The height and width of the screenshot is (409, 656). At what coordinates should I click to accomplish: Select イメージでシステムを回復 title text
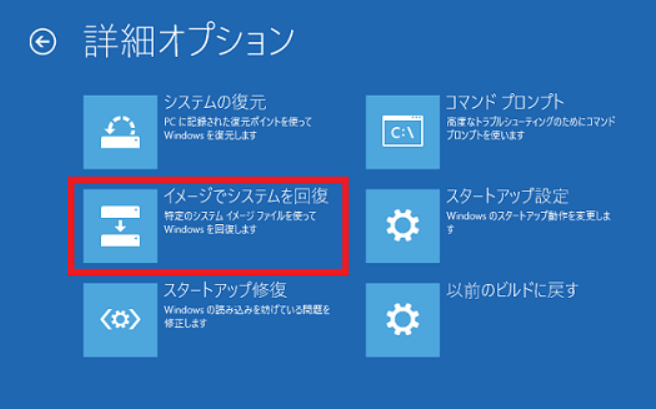[246, 196]
